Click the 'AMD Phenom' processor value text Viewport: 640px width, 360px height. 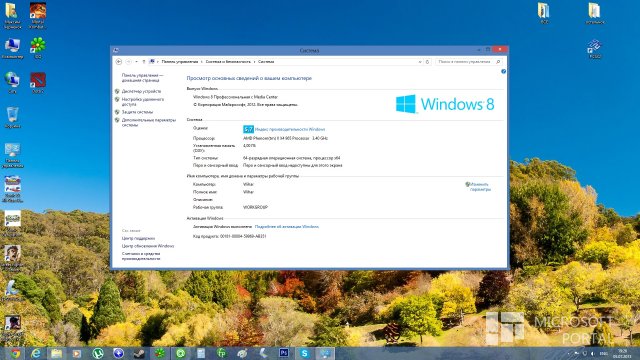[x=285, y=138]
